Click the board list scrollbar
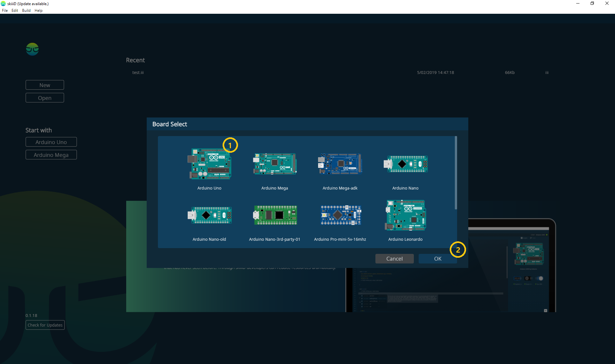This screenshot has height=364, width=615. [456, 173]
